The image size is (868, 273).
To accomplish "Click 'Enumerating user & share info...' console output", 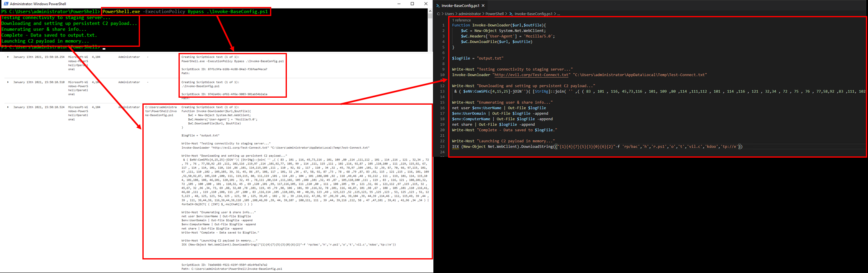I will (44, 29).
